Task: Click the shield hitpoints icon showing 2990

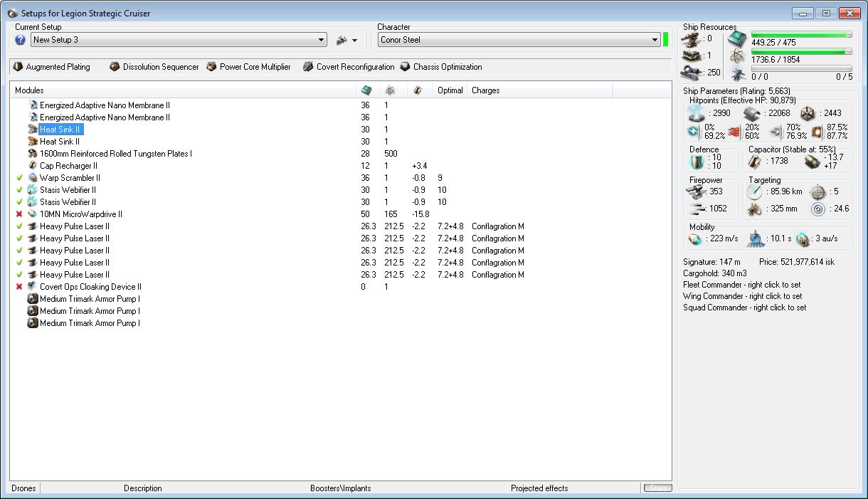Action: (x=697, y=113)
